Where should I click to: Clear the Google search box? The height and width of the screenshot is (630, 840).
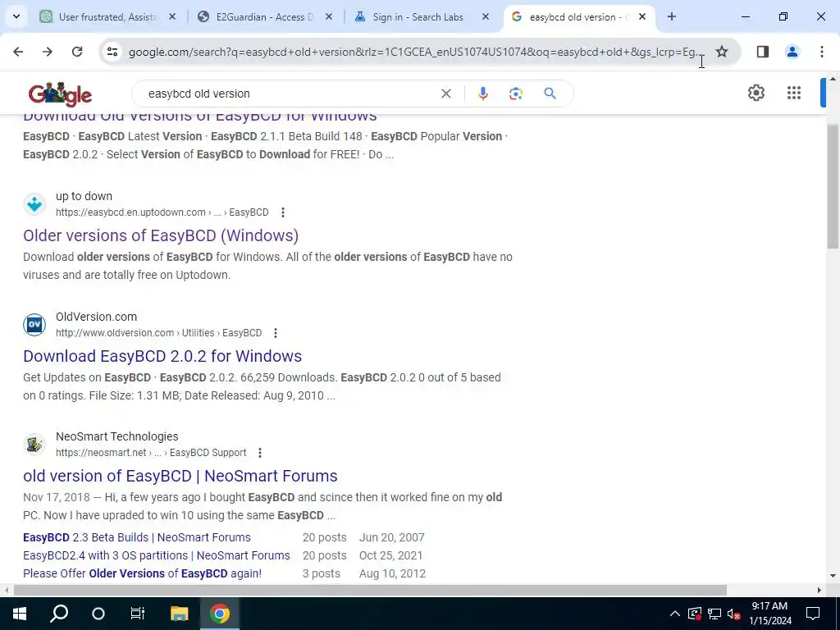[445, 94]
